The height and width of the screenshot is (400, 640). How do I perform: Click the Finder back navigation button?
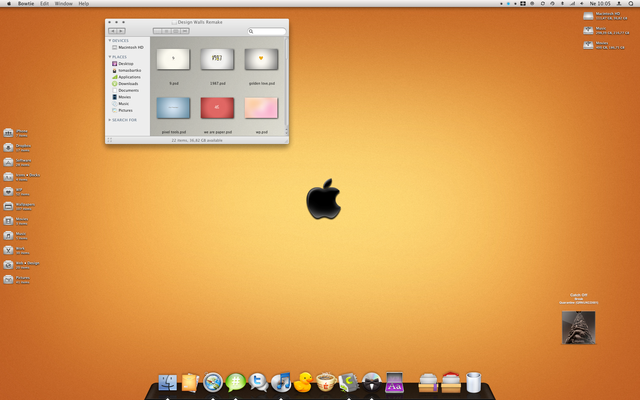click(x=113, y=31)
